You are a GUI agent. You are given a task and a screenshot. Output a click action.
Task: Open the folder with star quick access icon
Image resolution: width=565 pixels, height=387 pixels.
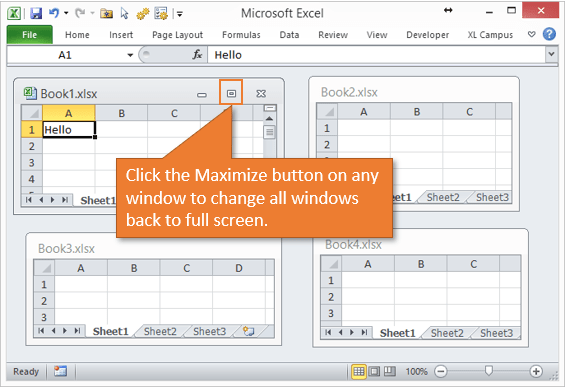106,14
